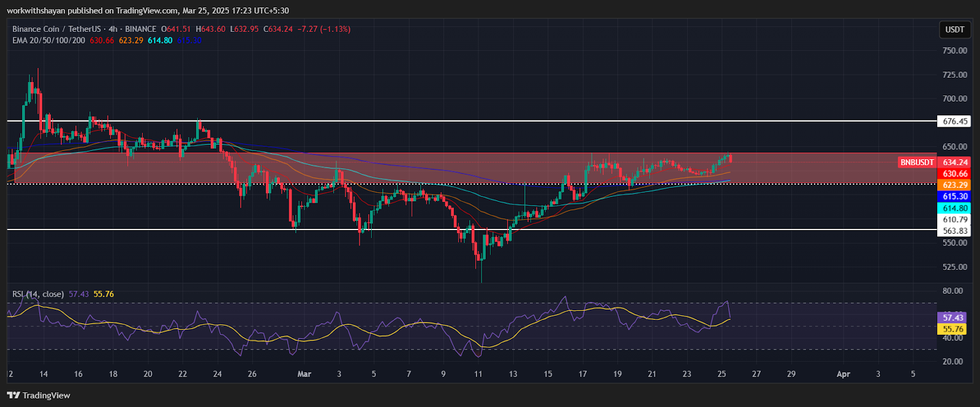Select the RSI (14, close) indicator legend
This screenshot has width=980, height=407.
[38, 294]
